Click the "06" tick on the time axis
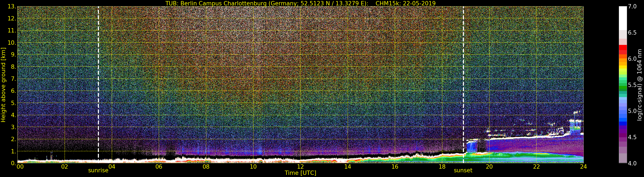The image size is (644, 177). [x=159, y=167]
